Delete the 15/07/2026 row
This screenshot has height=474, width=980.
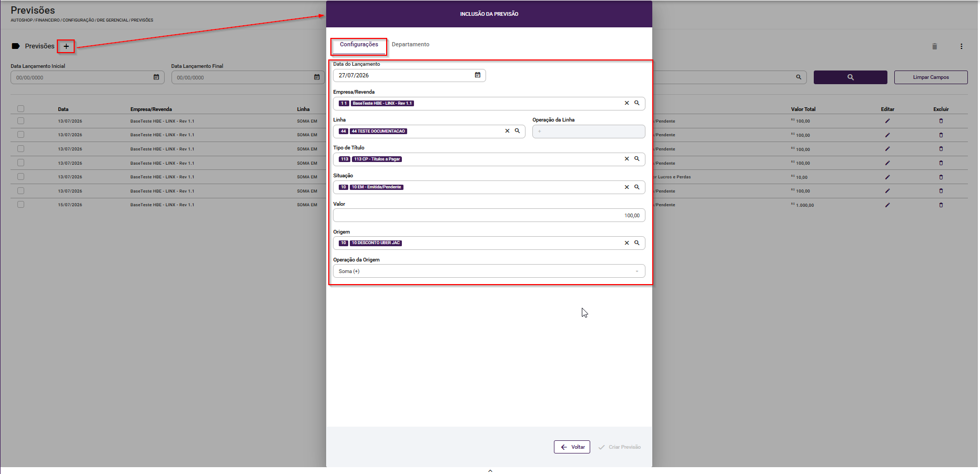tap(941, 205)
